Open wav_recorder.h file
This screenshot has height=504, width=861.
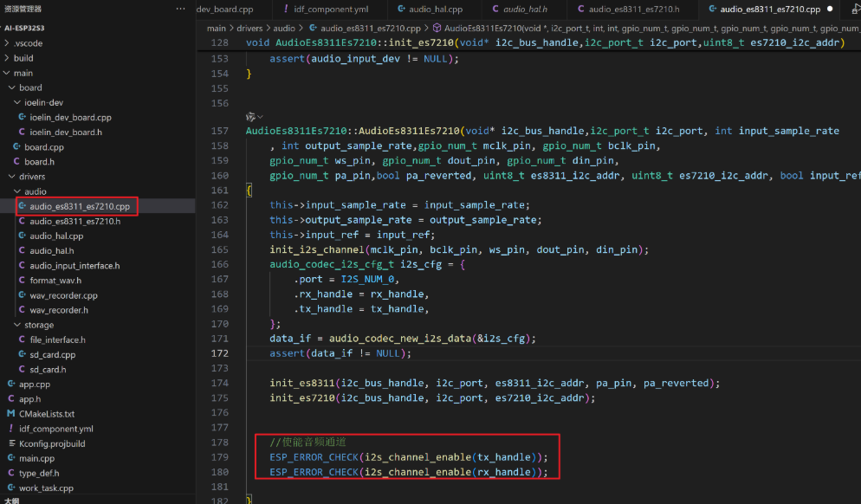59,310
